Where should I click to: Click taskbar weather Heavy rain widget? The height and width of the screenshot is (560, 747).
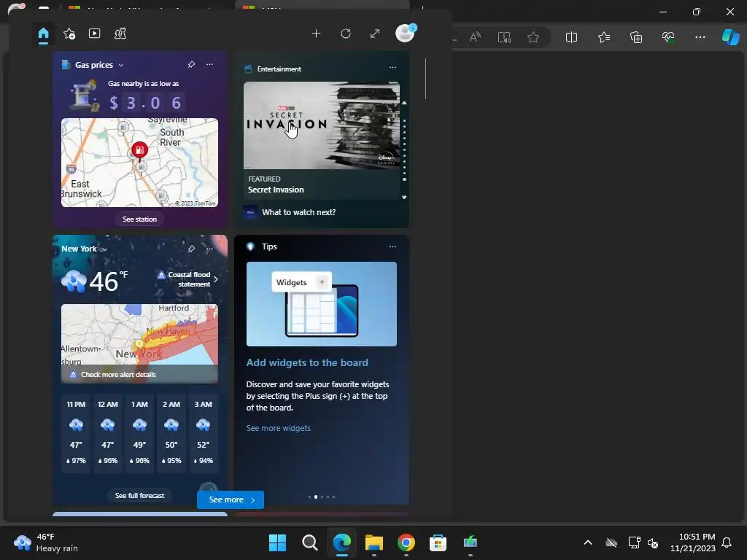(x=46, y=542)
